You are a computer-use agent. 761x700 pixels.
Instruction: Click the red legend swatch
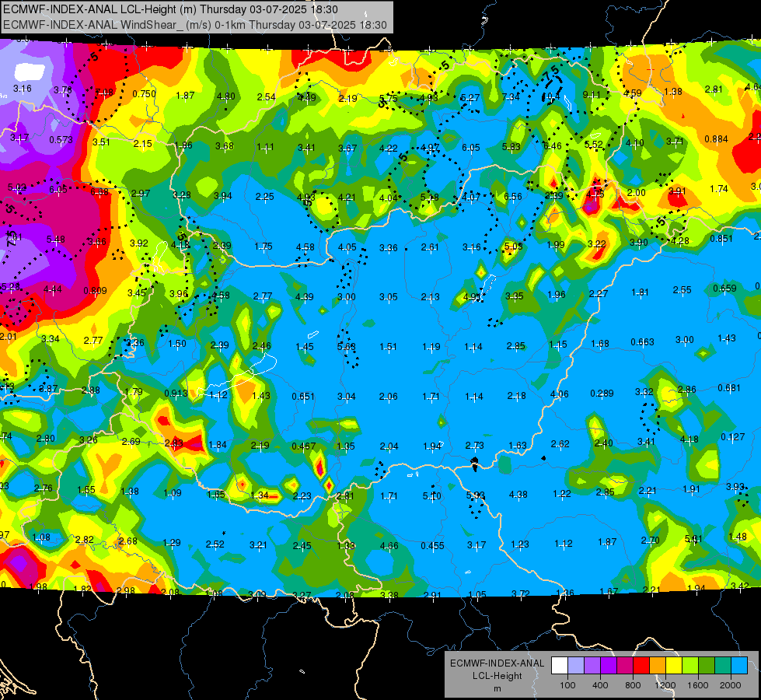pos(641,666)
